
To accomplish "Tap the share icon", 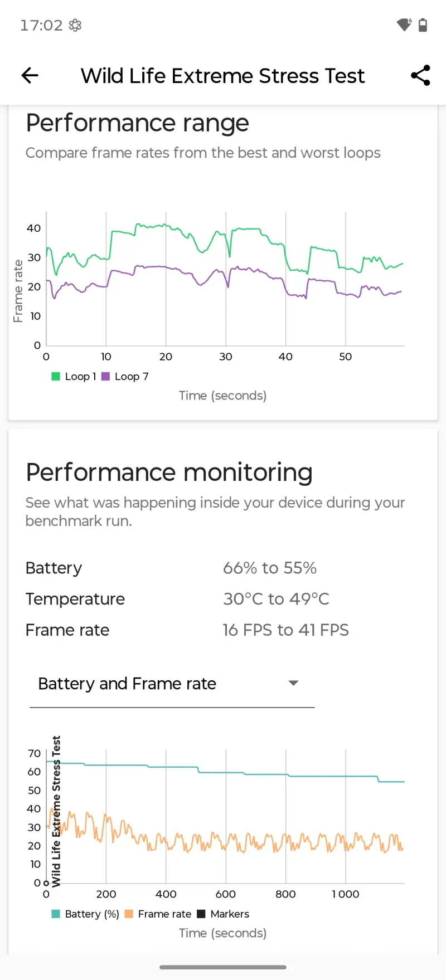I will pos(420,75).
